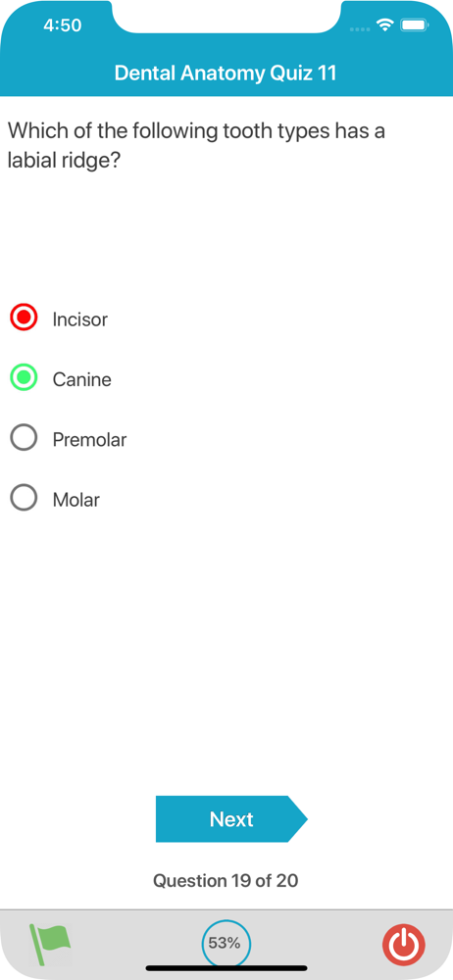Screen dimensions: 453x980
Task: Click the battery indicator icon
Action: tap(414, 25)
